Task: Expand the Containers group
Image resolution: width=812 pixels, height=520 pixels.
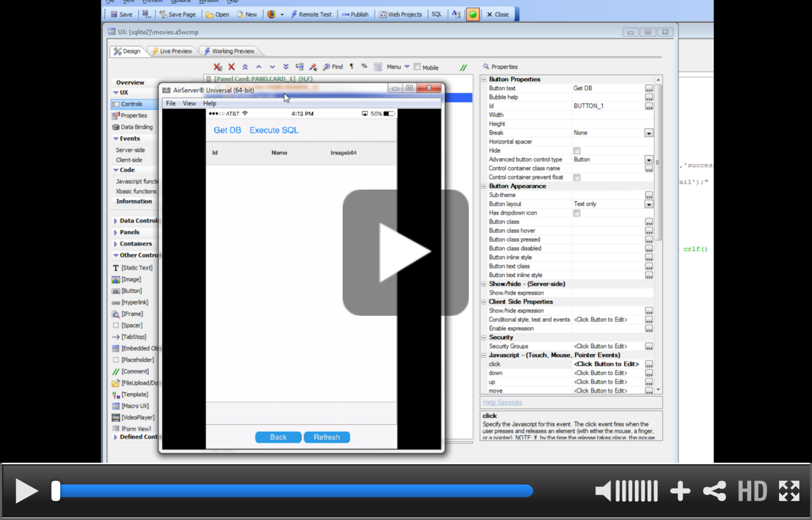Action: 115,244
